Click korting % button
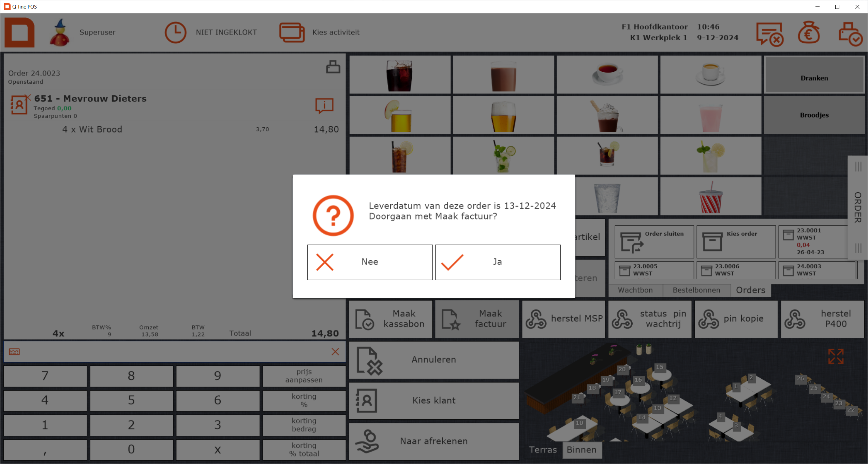This screenshot has width=868, height=464. pyautogui.click(x=304, y=400)
